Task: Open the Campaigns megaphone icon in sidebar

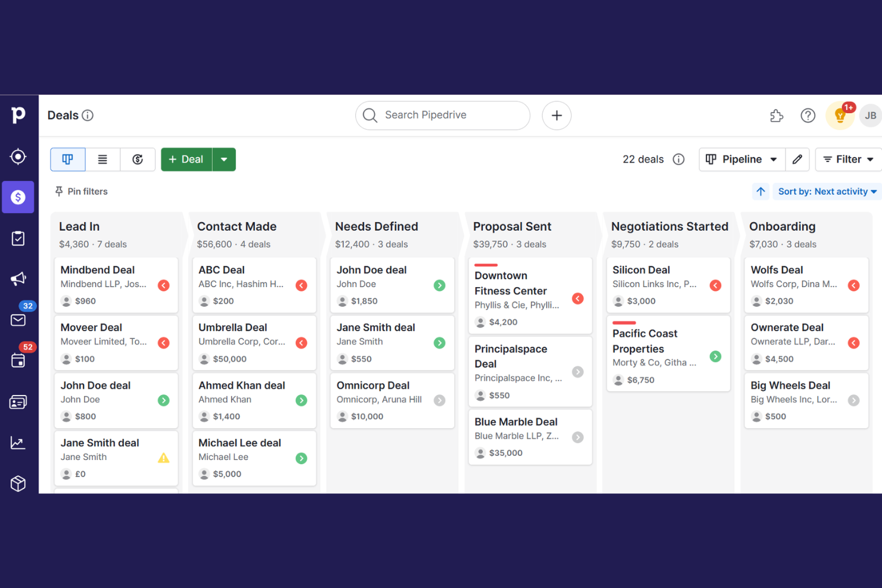Action: click(x=18, y=279)
